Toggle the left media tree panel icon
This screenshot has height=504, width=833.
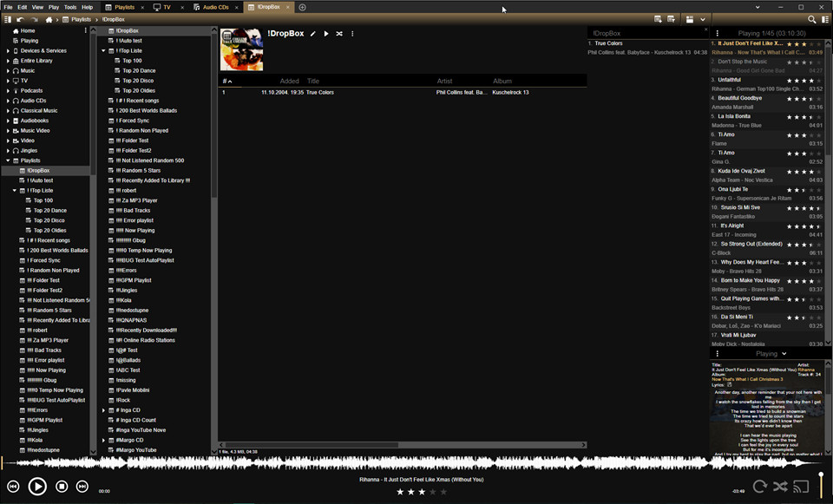pos(7,19)
